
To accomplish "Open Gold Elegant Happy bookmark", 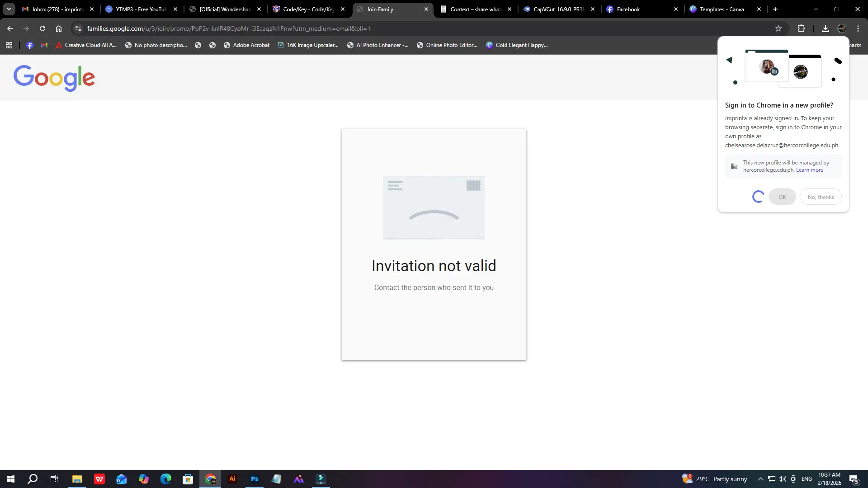I will click(x=517, y=45).
